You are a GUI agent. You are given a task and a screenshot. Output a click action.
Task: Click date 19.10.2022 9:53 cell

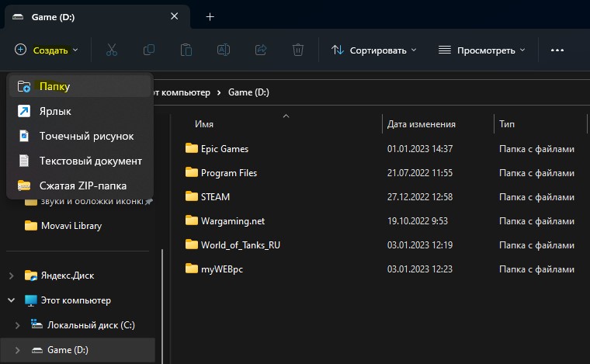pyautogui.click(x=418, y=221)
